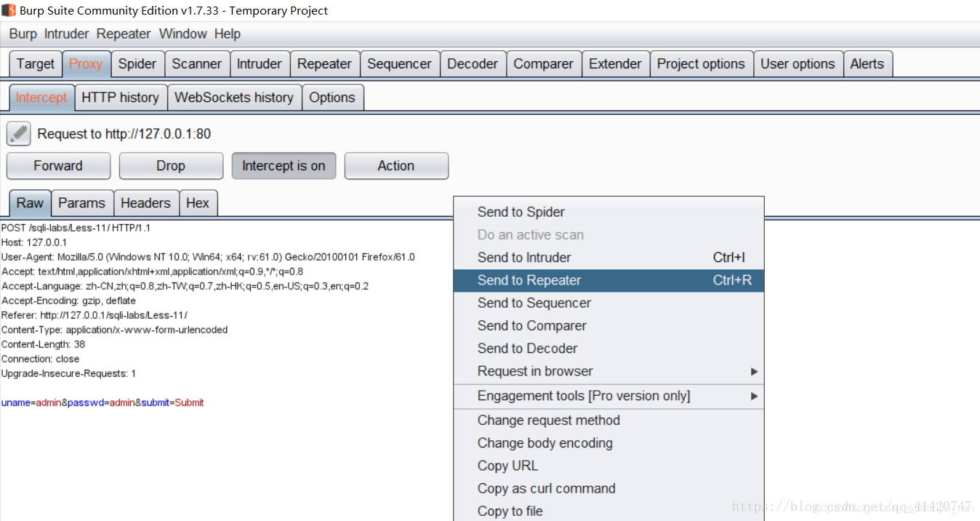Open the Sequencer tab
The width and height of the screenshot is (980, 521).
click(399, 64)
